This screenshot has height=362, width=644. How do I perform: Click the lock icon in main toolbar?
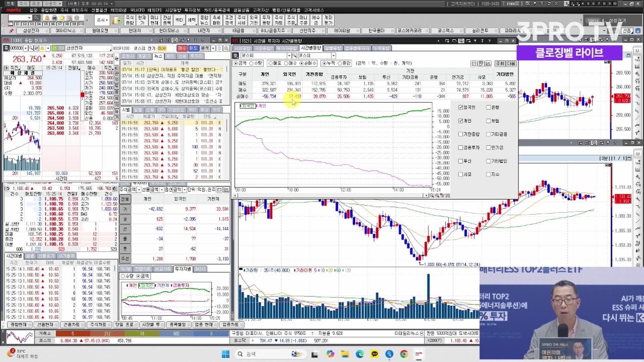coord(47,18)
